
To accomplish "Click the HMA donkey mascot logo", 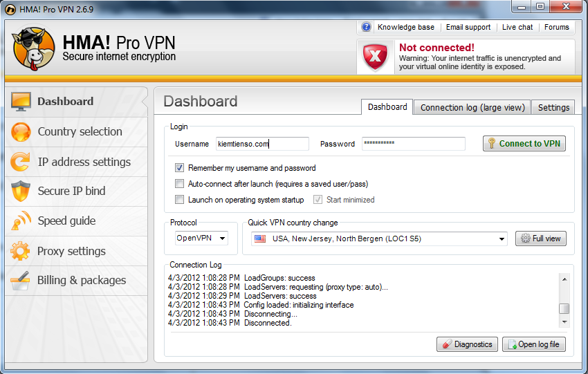I will click(33, 48).
